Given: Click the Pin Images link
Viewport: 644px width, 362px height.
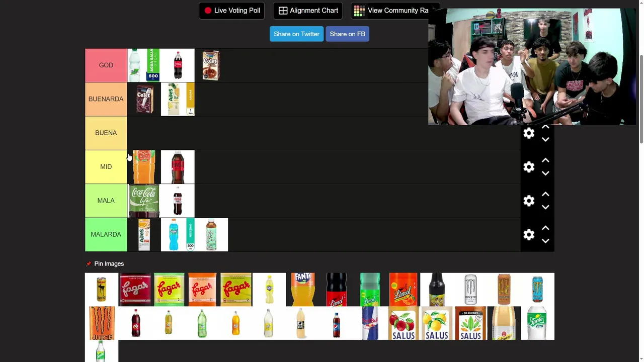Looking at the screenshot, I should 109,264.
